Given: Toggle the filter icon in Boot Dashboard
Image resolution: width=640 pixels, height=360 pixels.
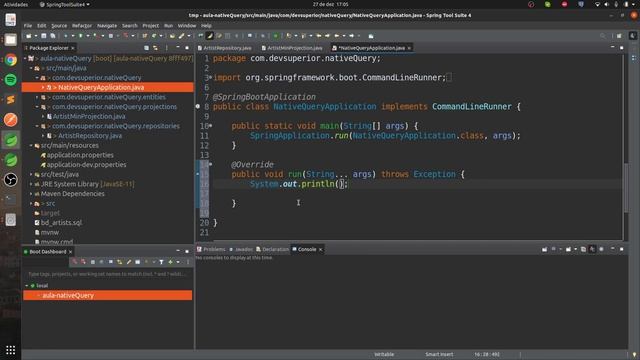Looking at the screenshot, I should 161,262.
